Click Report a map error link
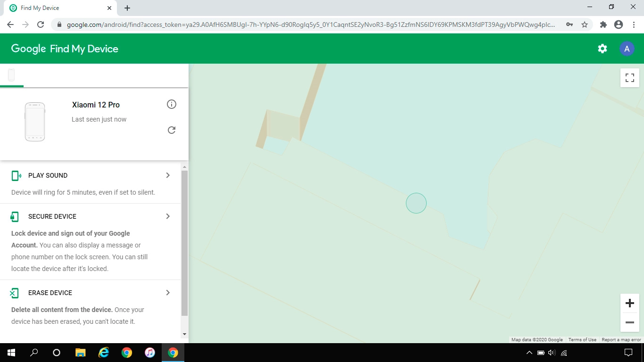644x362 pixels. tap(621, 340)
